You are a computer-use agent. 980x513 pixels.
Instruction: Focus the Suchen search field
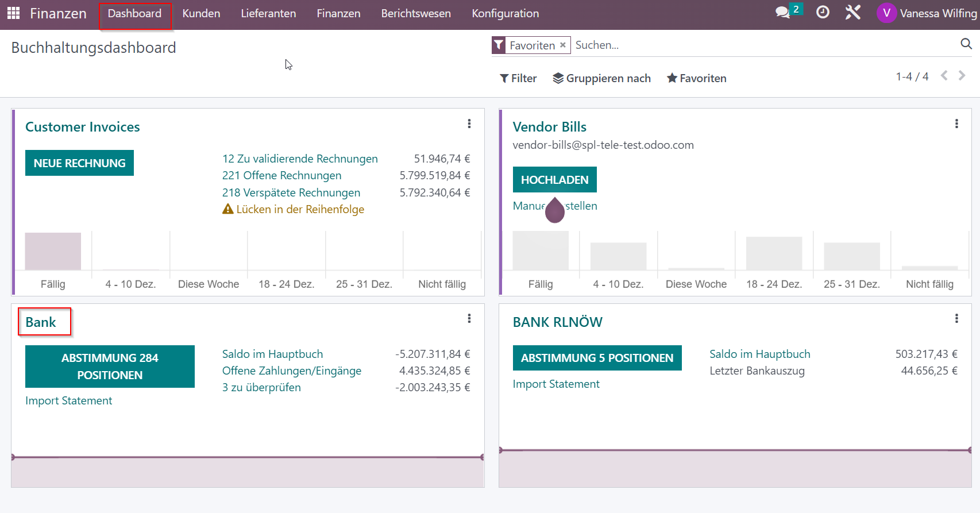764,45
